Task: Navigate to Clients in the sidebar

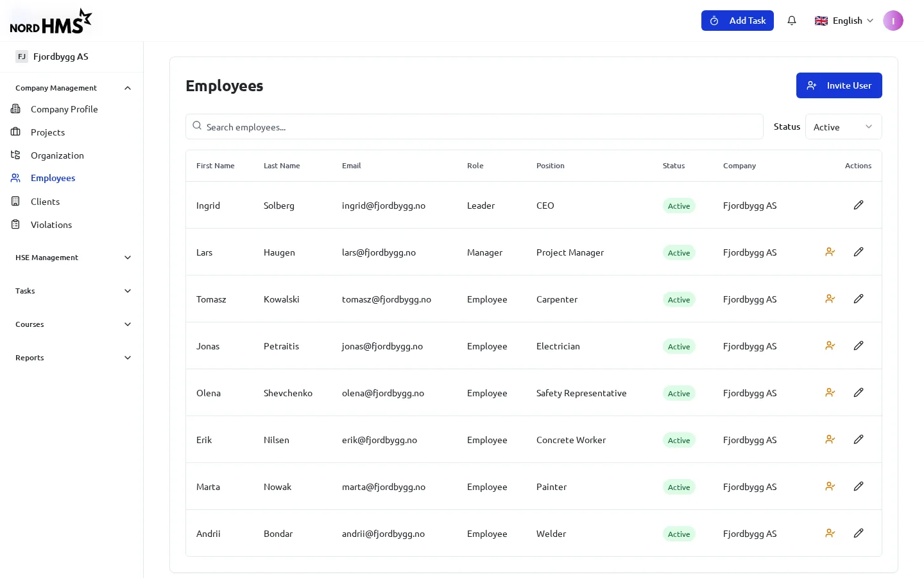Action: tap(45, 202)
